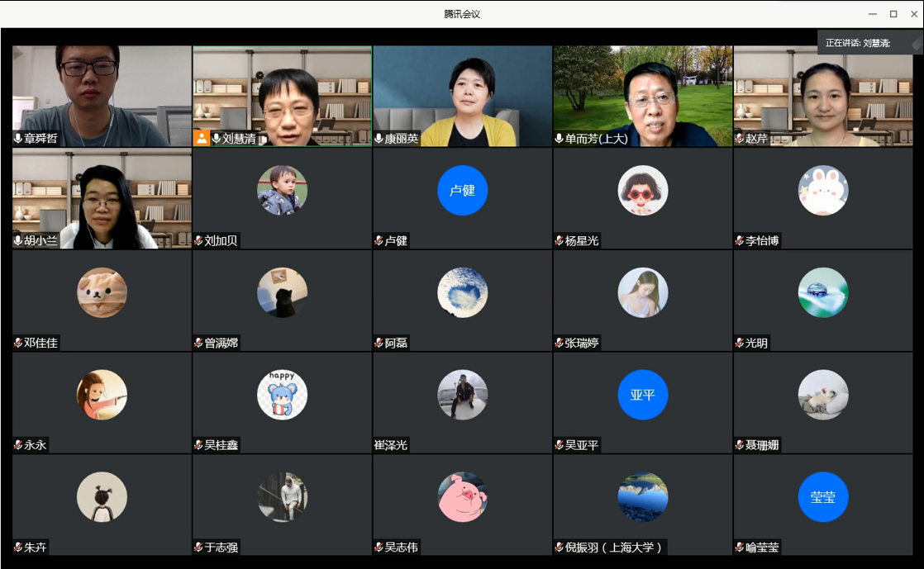This screenshot has width=924, height=569.
Task: Minimize the 腾讯会议 window
Action: [x=873, y=14]
